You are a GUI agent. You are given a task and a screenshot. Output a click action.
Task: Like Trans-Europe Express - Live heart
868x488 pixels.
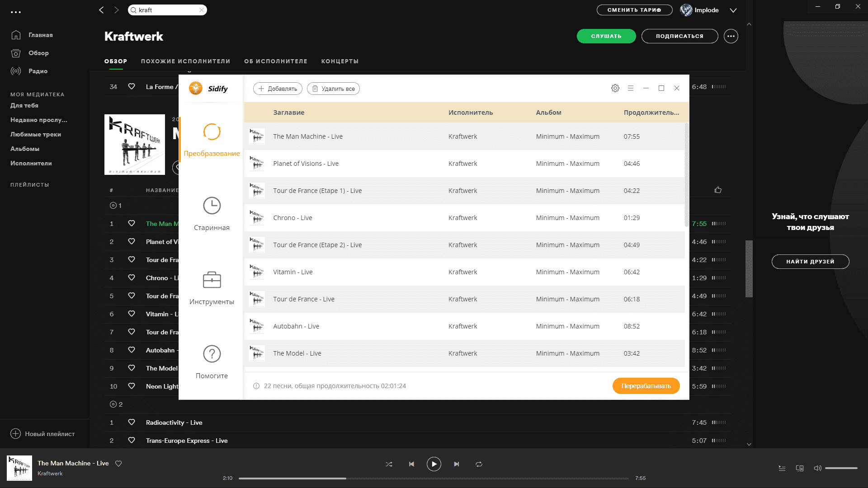pyautogui.click(x=132, y=440)
